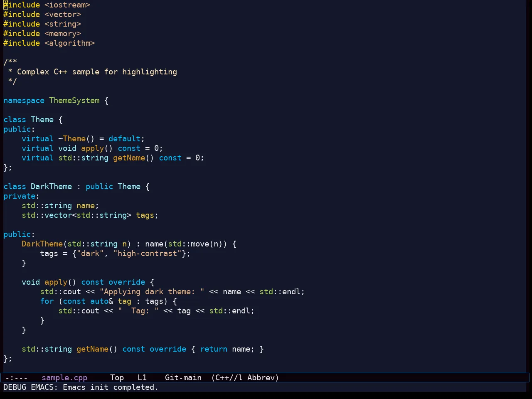Click 'cout' in the Applying dark theme line
The height and width of the screenshot is (399, 532).
72,292
